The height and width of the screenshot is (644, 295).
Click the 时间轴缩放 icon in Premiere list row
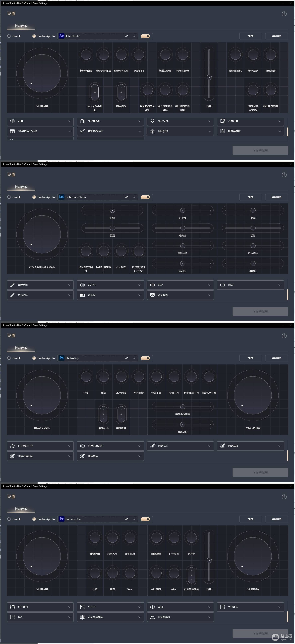coord(152,617)
